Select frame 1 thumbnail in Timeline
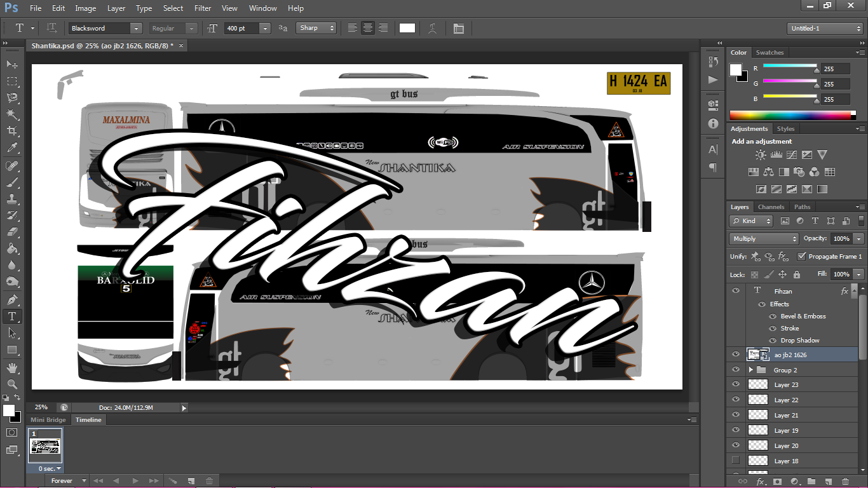The width and height of the screenshot is (868, 488). pos(46,446)
